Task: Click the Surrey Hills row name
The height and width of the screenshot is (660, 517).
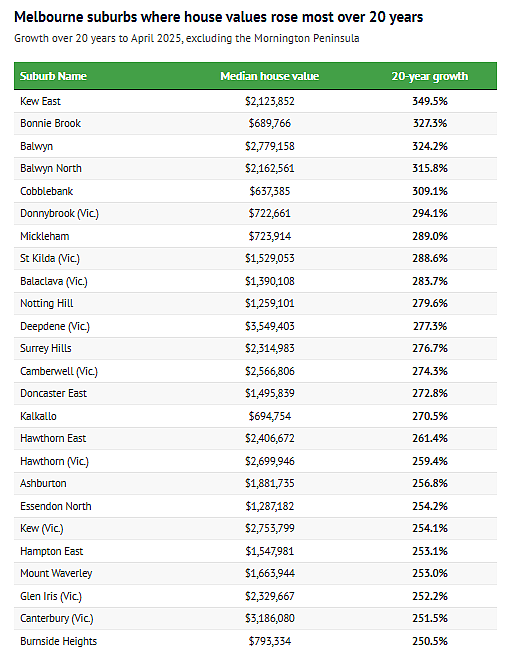Action: tap(46, 349)
